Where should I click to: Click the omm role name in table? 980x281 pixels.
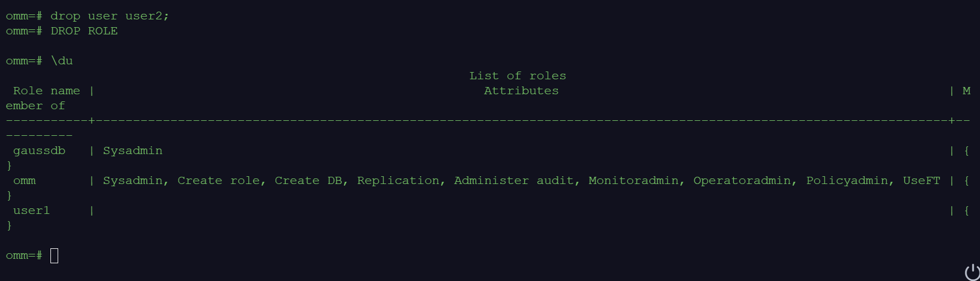pos(24,181)
